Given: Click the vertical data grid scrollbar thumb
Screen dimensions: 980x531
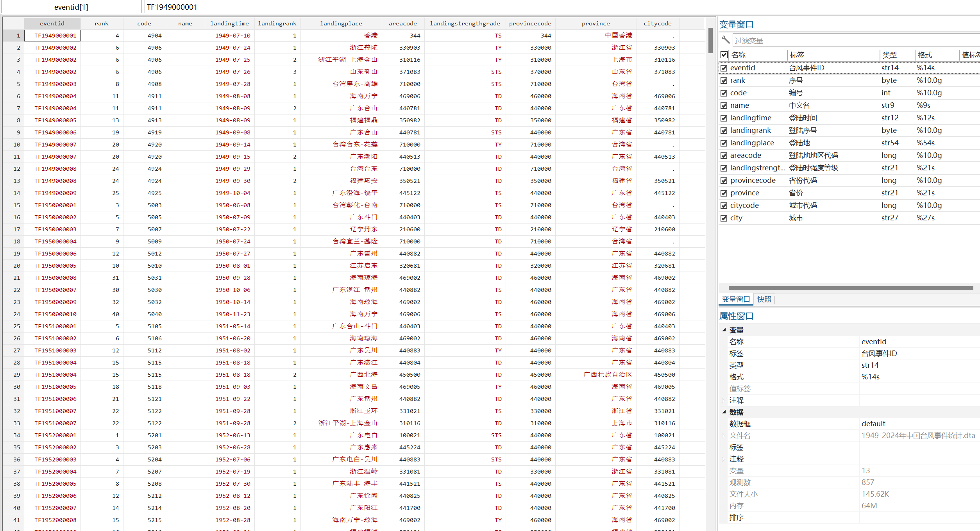Looking at the screenshot, I should pos(710,41).
